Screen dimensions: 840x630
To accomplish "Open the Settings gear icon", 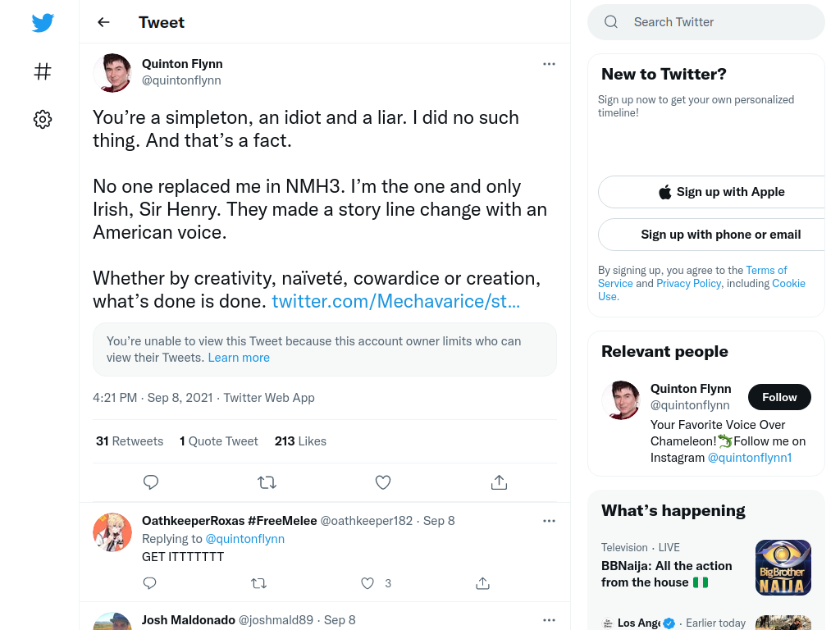I will point(43,119).
